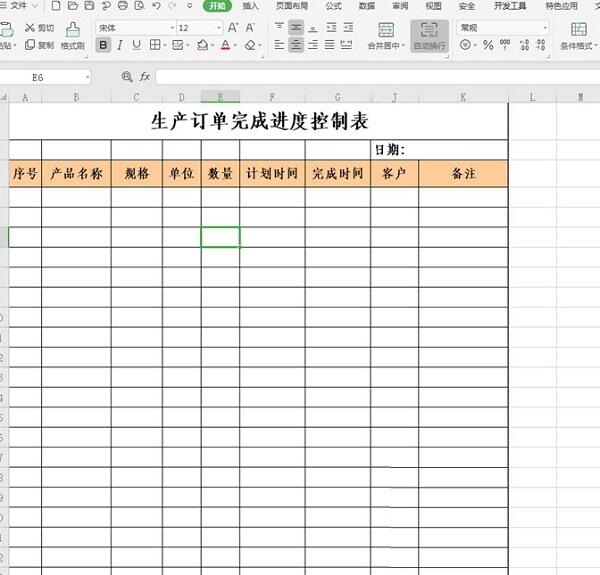Apply percent style icon
This screenshot has height=575, width=600.
488,45
